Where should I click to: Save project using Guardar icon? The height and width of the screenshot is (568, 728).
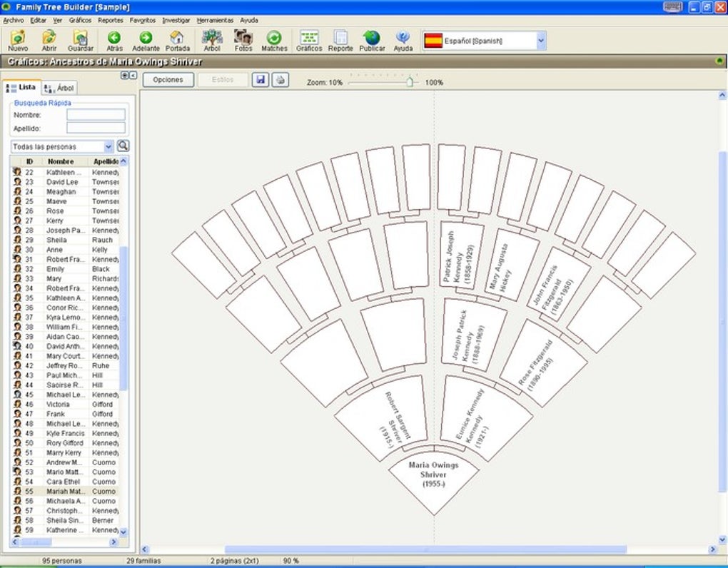coord(81,41)
